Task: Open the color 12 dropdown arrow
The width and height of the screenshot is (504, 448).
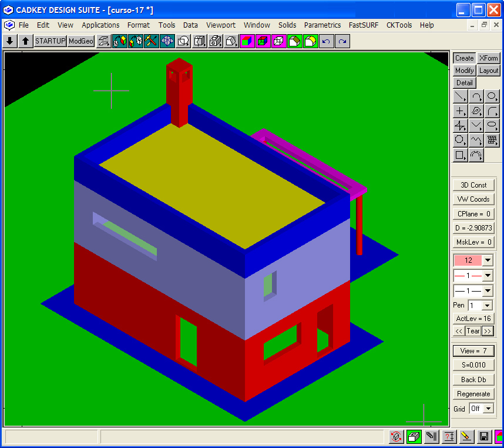Action: click(x=488, y=260)
